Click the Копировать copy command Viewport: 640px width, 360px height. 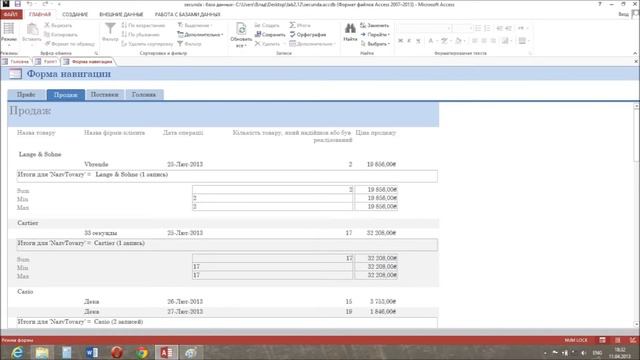(60, 35)
